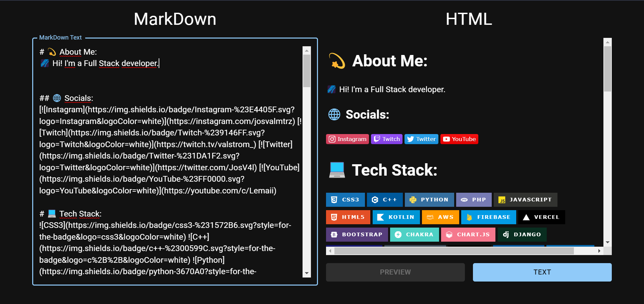This screenshot has height=304, width=644.
Task: Click the CSS3 tech badge
Action: 345,200
